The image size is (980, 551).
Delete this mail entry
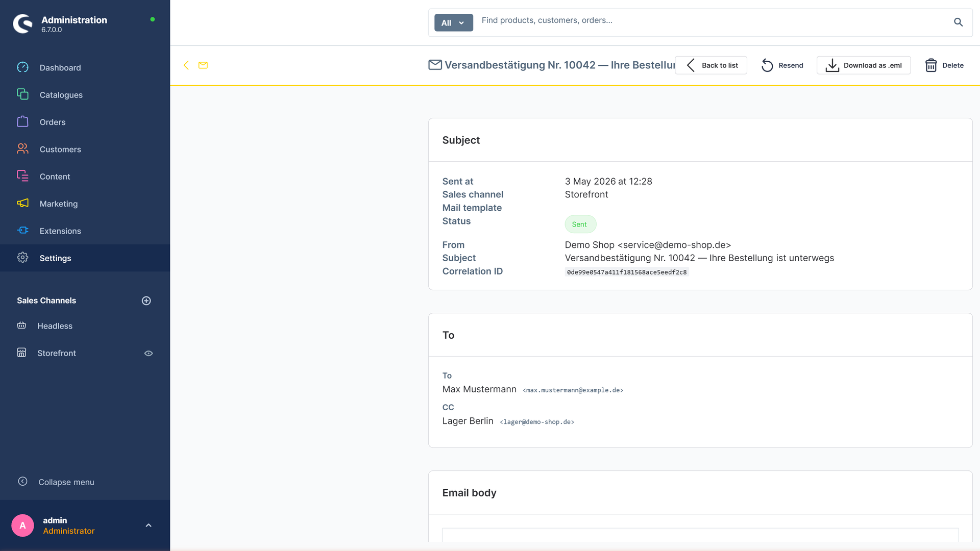pyautogui.click(x=944, y=65)
